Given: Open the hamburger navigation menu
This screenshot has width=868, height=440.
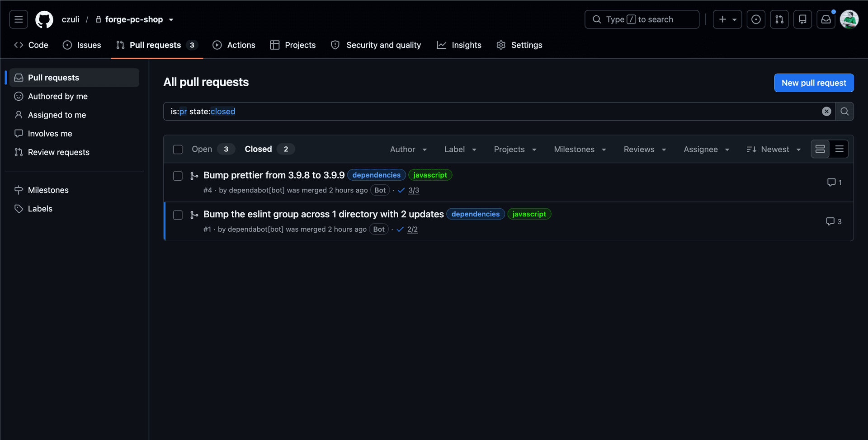Looking at the screenshot, I should (19, 19).
